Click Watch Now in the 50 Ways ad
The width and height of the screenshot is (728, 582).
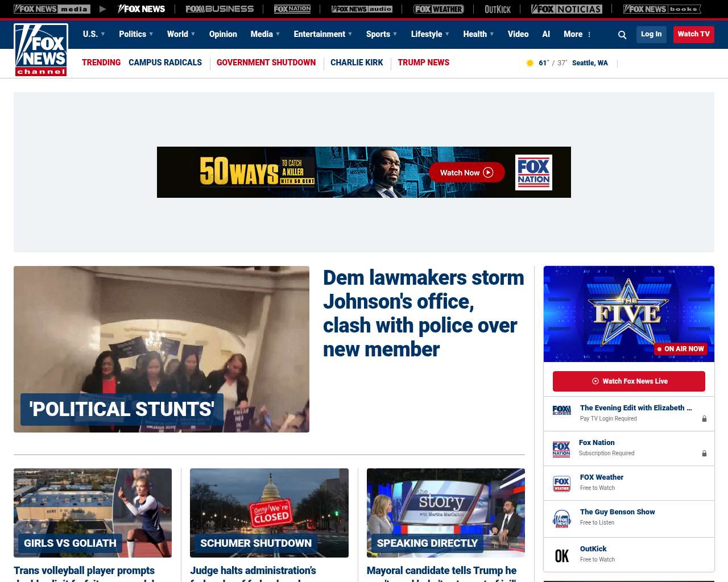point(467,173)
